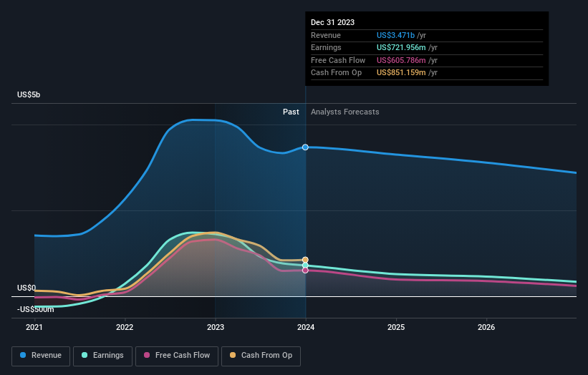Click the Cash From Op label in tooltip

pyautogui.click(x=337, y=73)
